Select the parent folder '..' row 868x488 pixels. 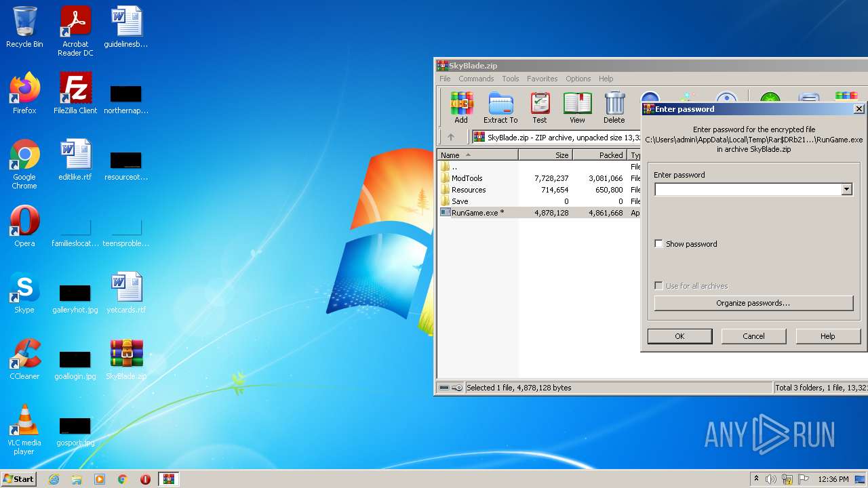click(539, 167)
